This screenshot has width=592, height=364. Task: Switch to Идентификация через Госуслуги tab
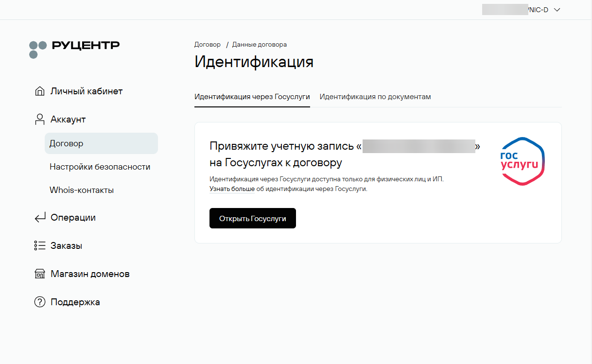pyautogui.click(x=252, y=97)
